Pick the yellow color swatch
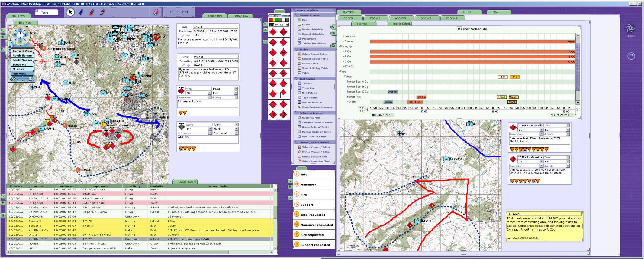 [274, 20]
